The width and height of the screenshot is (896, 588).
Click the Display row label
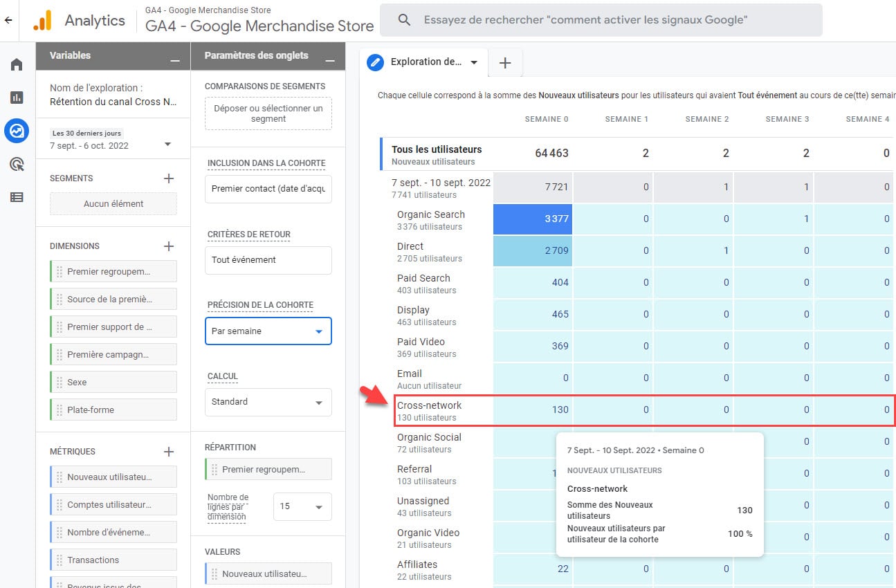(x=413, y=310)
